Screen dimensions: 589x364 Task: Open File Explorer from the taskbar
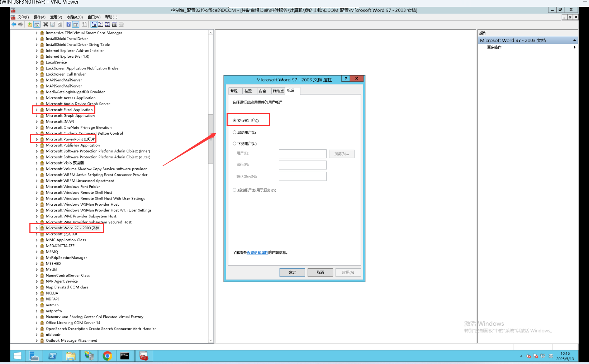click(x=71, y=356)
